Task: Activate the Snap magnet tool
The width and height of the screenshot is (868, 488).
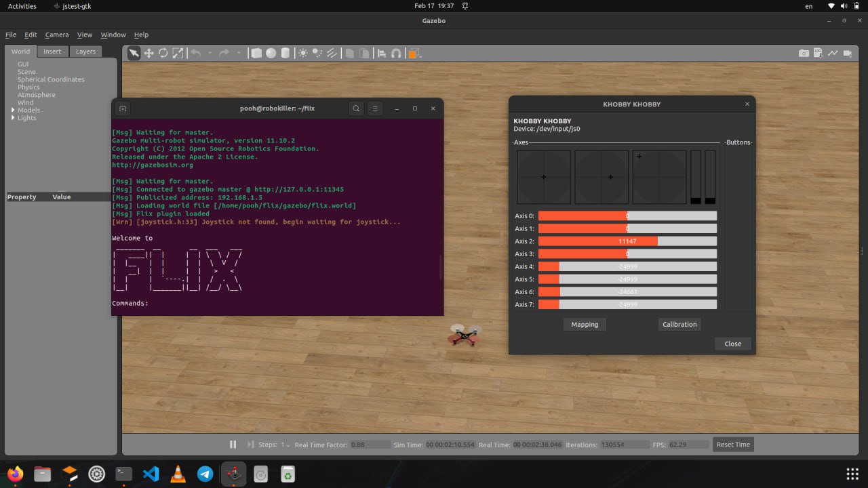Action: (x=397, y=53)
